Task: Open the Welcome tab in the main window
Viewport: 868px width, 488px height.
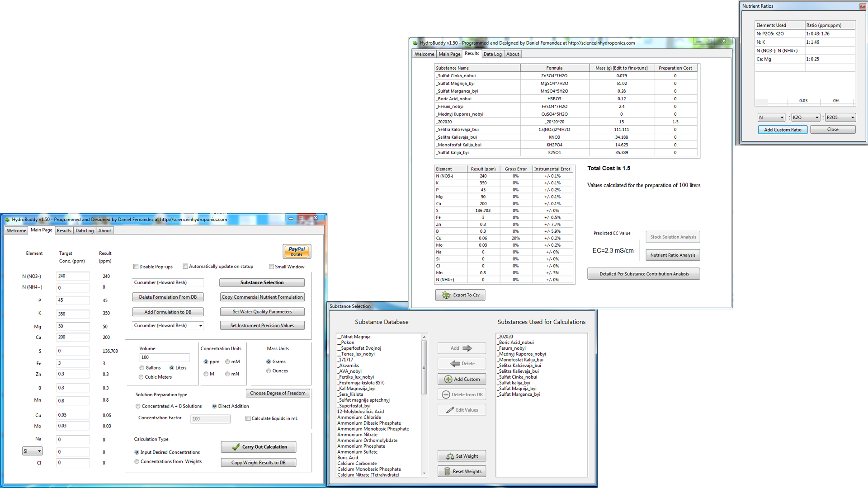Action: [16, 230]
